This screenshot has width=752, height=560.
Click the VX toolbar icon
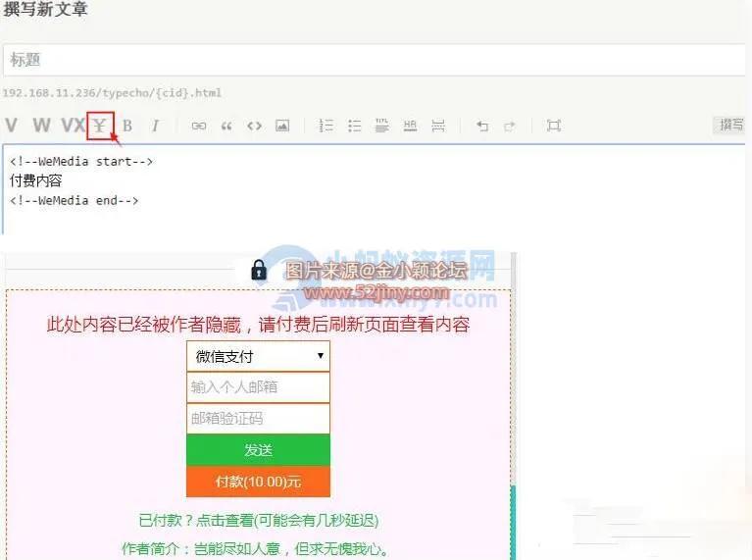pos(73,126)
